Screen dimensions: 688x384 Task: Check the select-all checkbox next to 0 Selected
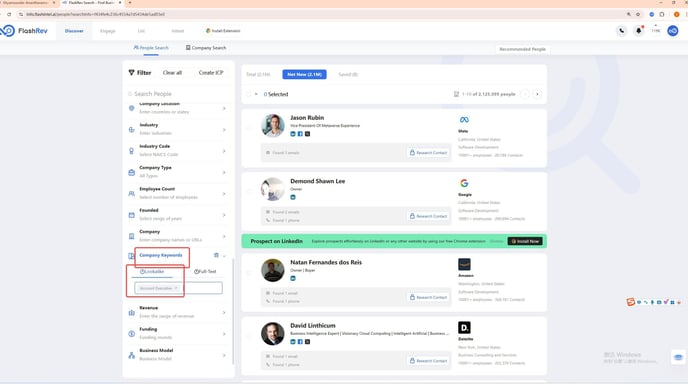(249, 94)
